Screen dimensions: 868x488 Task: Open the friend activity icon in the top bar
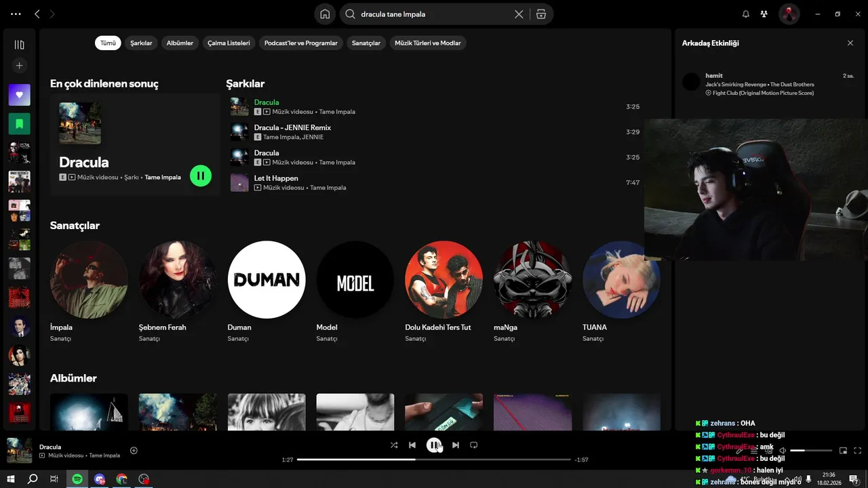pos(764,14)
